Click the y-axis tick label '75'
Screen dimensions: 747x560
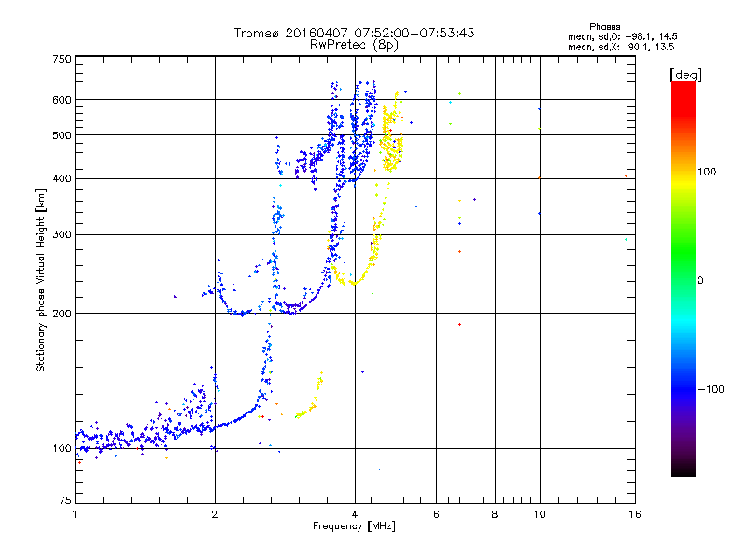point(65,500)
